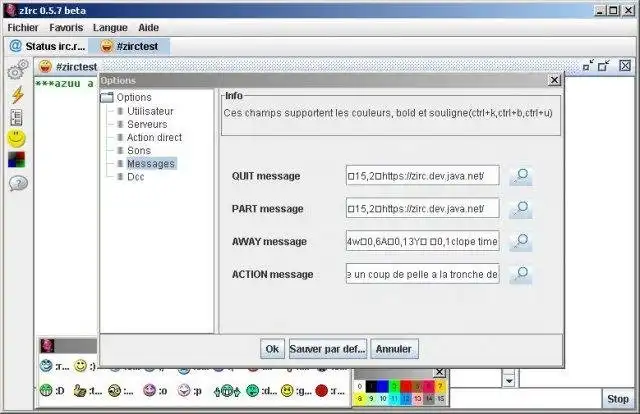Pick color 8 yellow swatch

tap(360, 398)
